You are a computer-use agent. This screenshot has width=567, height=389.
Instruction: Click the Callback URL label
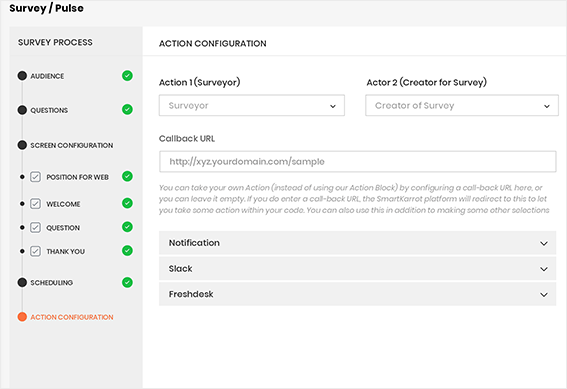(187, 138)
